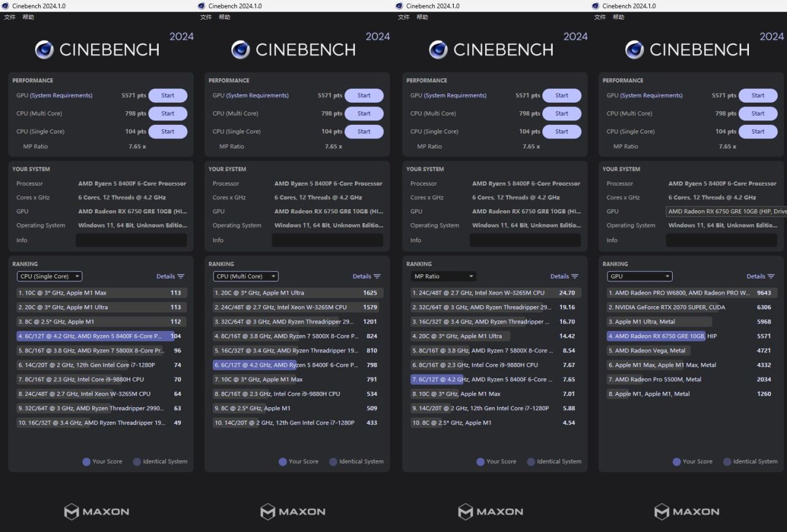This screenshot has width=787, height=532.
Task: Start CPU (Single Core) test in multi-core ranking window
Action: [x=364, y=132]
